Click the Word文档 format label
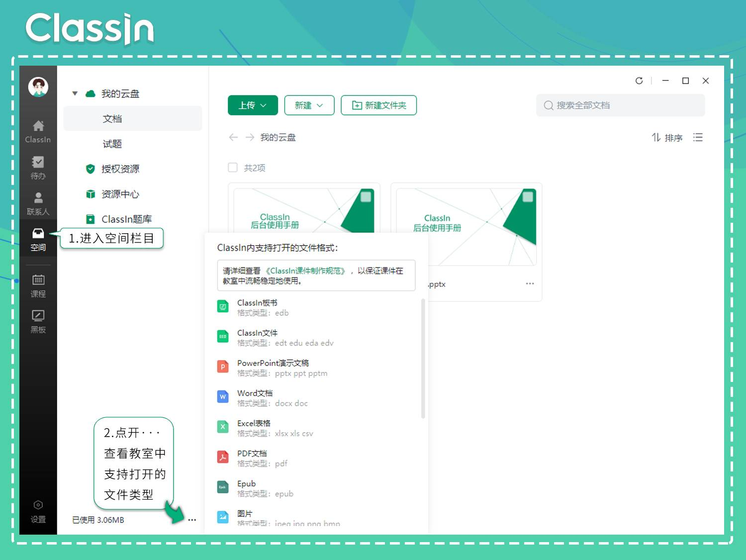The height and width of the screenshot is (560, 746). click(x=255, y=393)
